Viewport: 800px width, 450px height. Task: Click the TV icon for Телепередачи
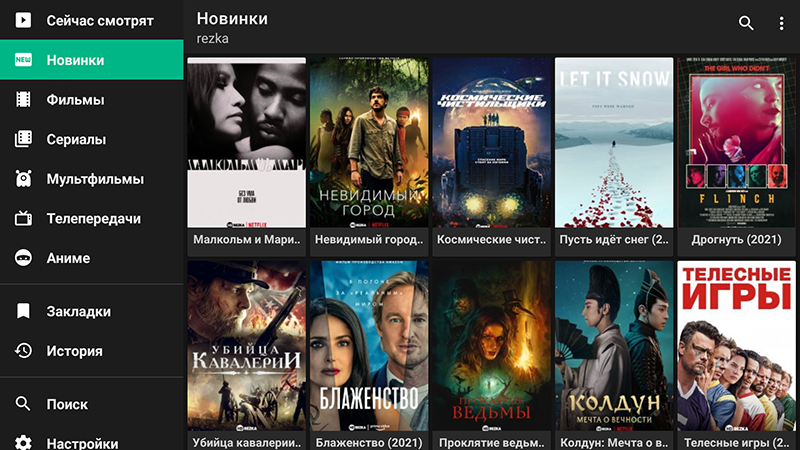click(23, 218)
